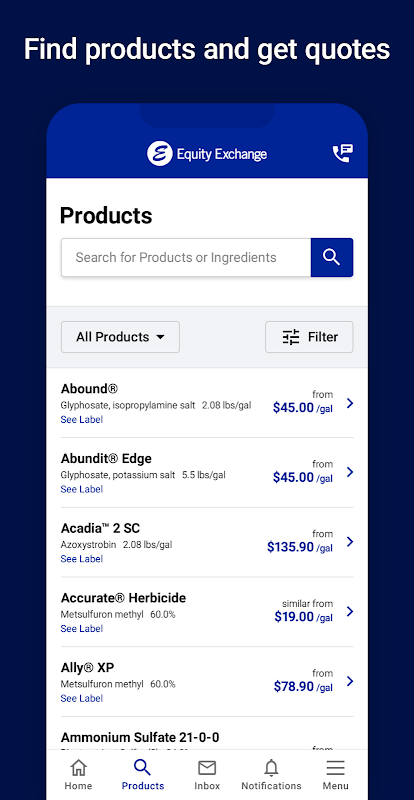Open the Accurate® Herbicide details chevron
414x800 pixels.
click(350, 611)
